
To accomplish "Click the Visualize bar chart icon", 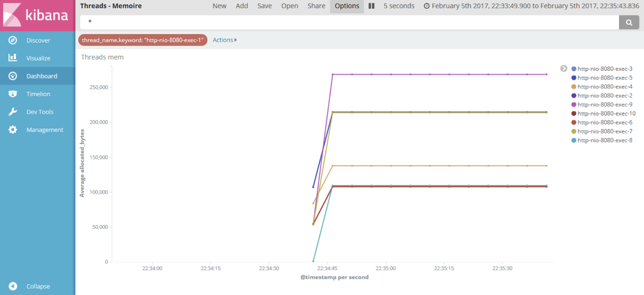I will pos(13,58).
